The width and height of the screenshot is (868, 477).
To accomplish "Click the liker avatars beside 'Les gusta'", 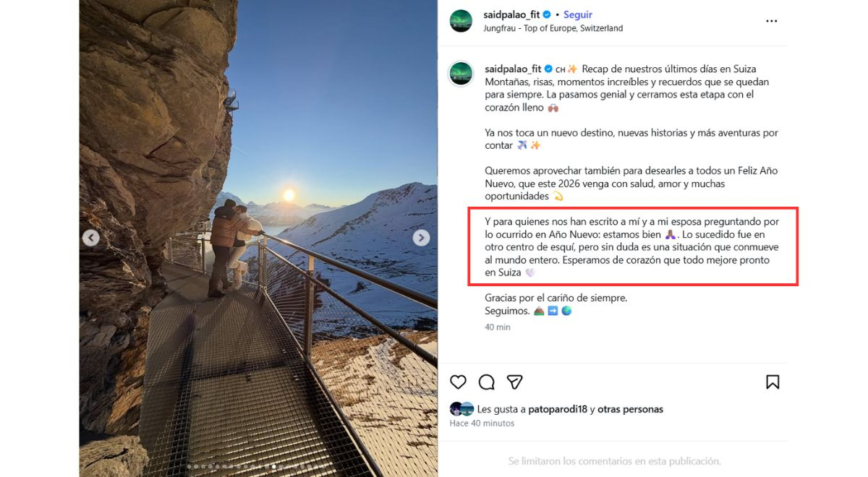I will click(461, 409).
